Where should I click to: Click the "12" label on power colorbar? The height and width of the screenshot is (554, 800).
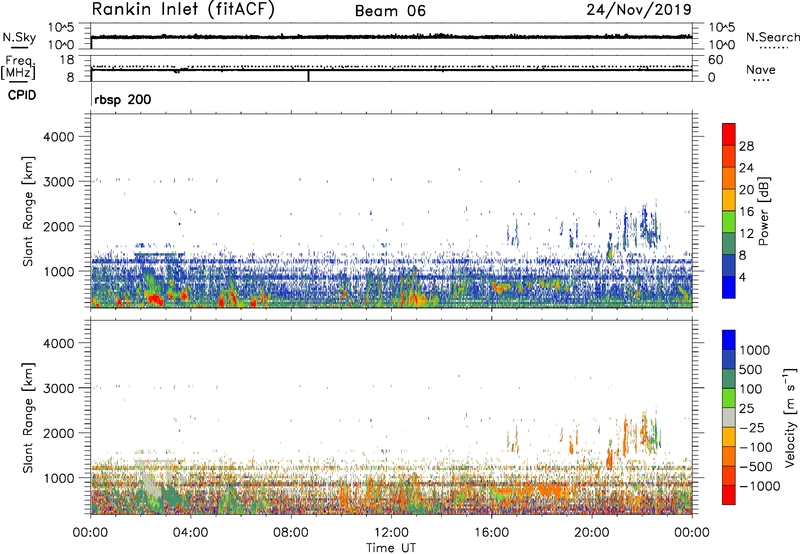tap(746, 234)
